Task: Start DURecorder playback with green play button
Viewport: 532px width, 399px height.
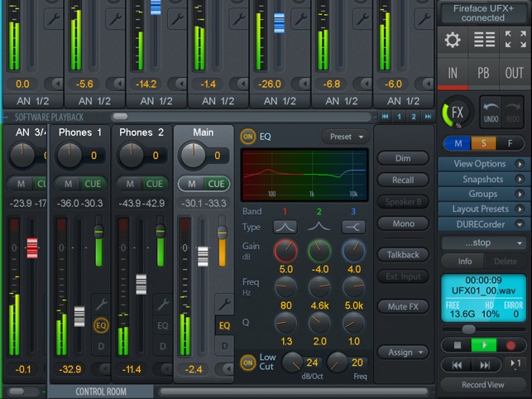Action: pos(483,345)
